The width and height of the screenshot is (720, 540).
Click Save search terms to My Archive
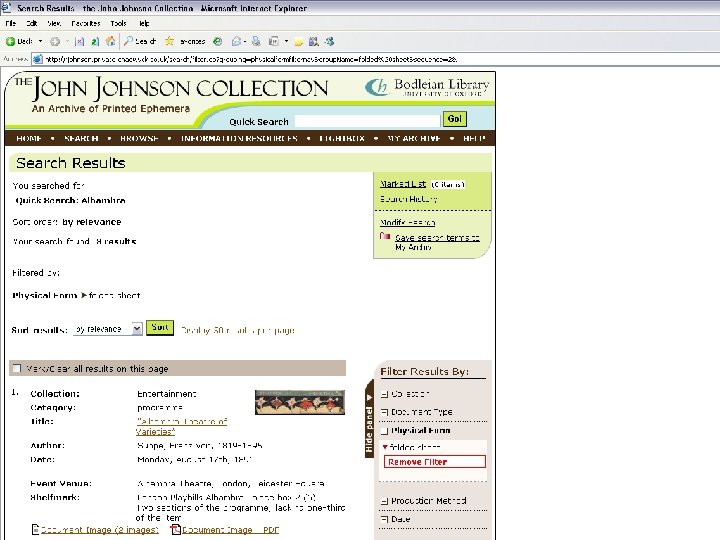[437, 242]
